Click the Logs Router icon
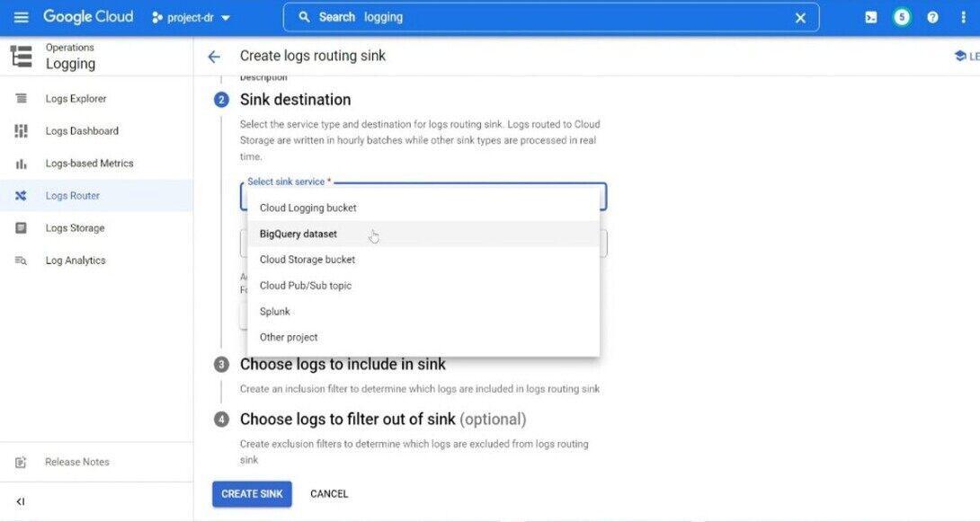The image size is (980, 522). [x=21, y=196]
